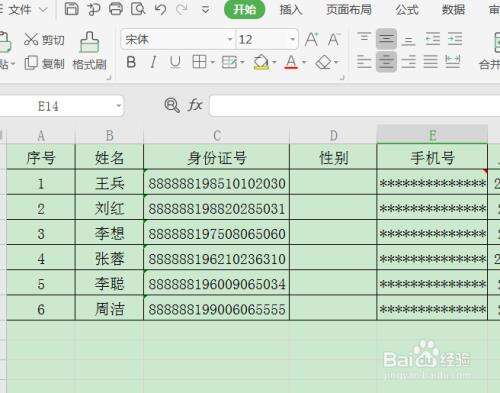Expand the Name Box dropdown at E14
The image size is (500, 393).
point(118,106)
